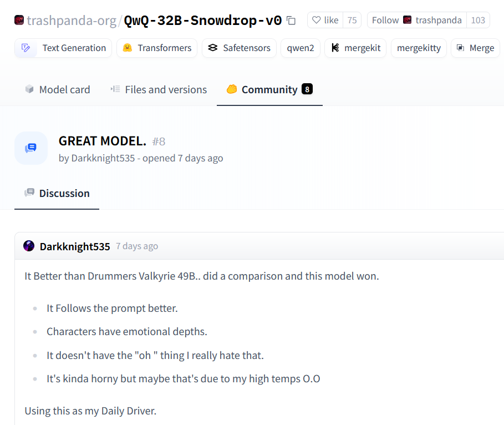Image resolution: width=504 pixels, height=425 pixels.
Task: Click the qwen2 tag
Action: click(300, 48)
